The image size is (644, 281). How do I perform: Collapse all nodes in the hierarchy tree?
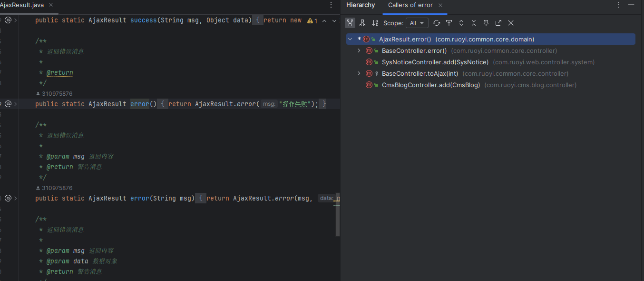474,23
